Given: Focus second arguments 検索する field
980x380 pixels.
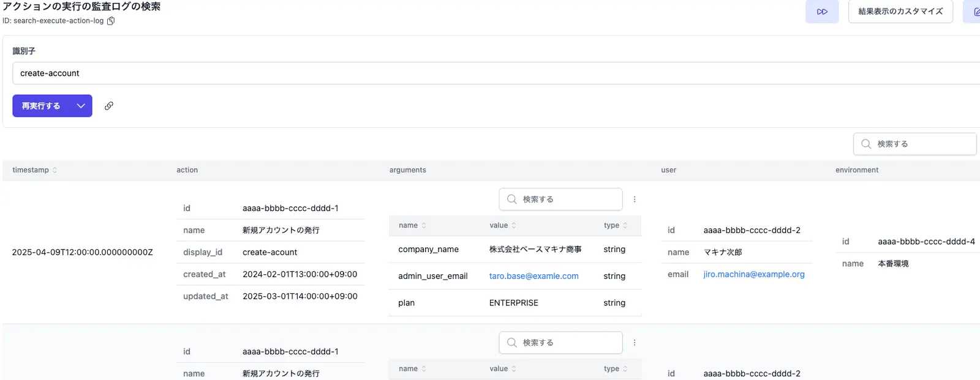Looking at the screenshot, I should coord(561,343).
